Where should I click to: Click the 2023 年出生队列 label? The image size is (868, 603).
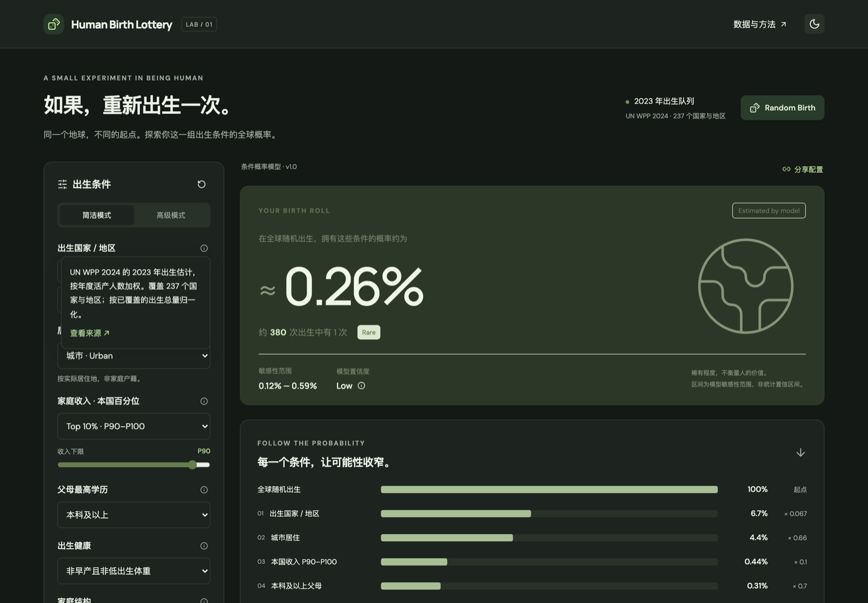(664, 101)
